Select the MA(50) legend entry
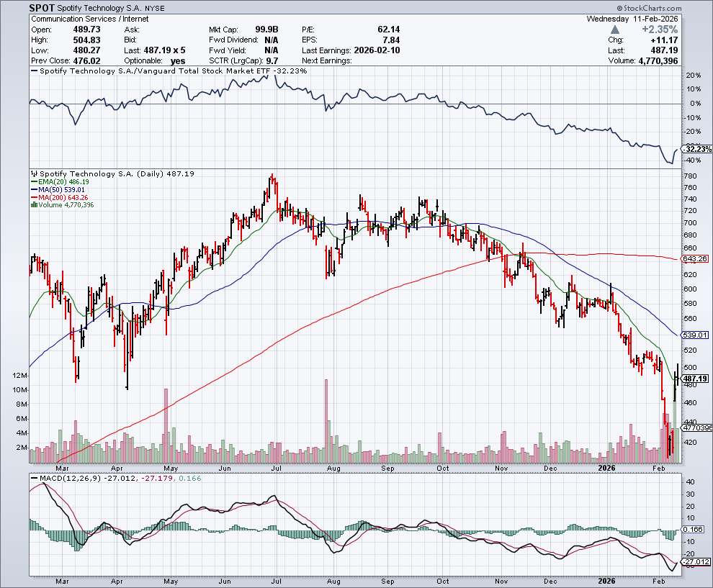Image resolution: width=713 pixels, height=588 pixels. (x=57, y=191)
